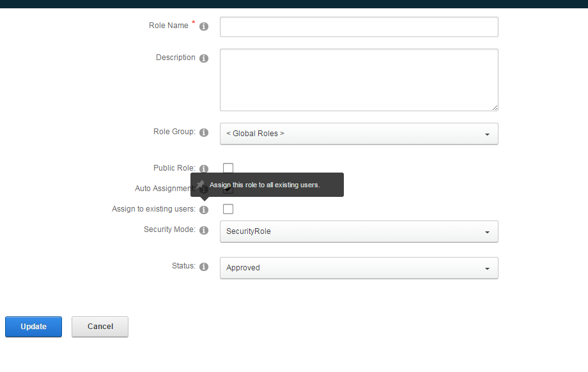
Task: Open the Security Mode dropdown
Action: [x=359, y=231]
